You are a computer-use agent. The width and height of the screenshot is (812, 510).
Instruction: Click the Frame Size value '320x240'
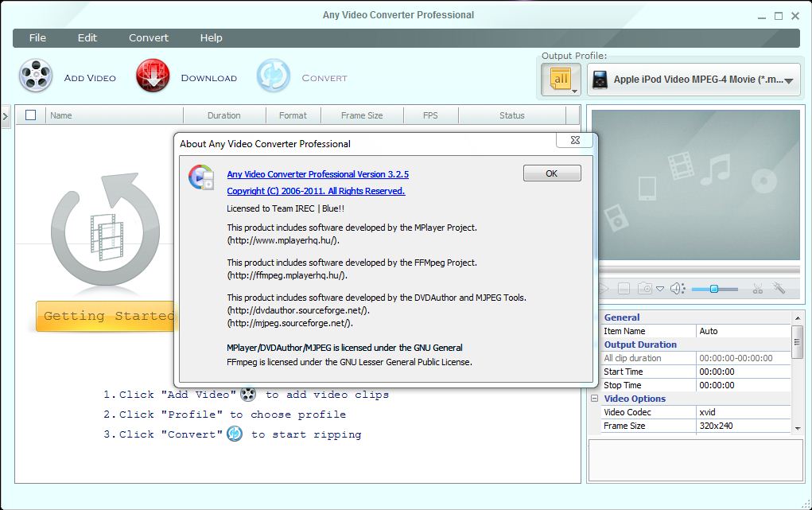tap(743, 426)
